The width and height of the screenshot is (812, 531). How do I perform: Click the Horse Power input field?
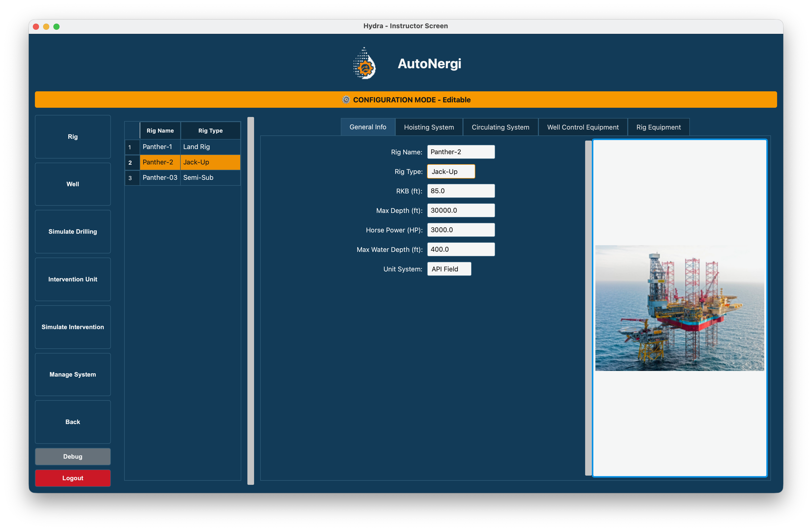(461, 230)
